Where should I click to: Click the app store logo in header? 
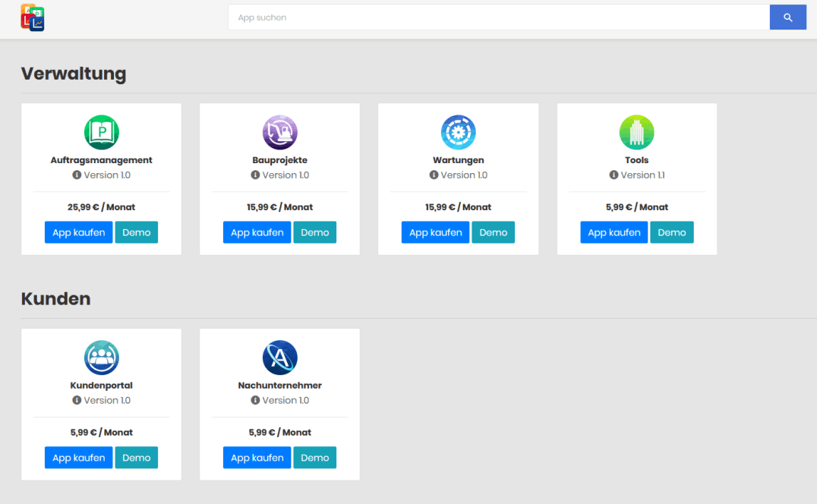(x=32, y=17)
